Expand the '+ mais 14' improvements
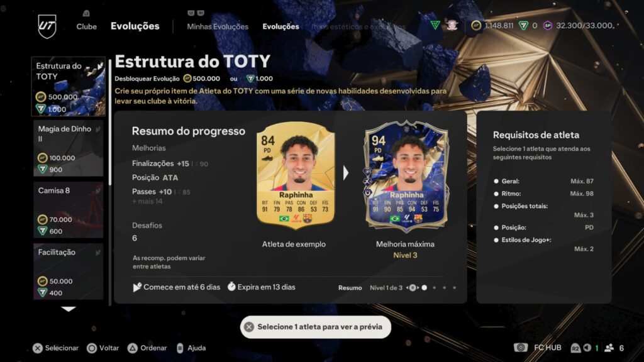The image size is (644, 362). 147,202
